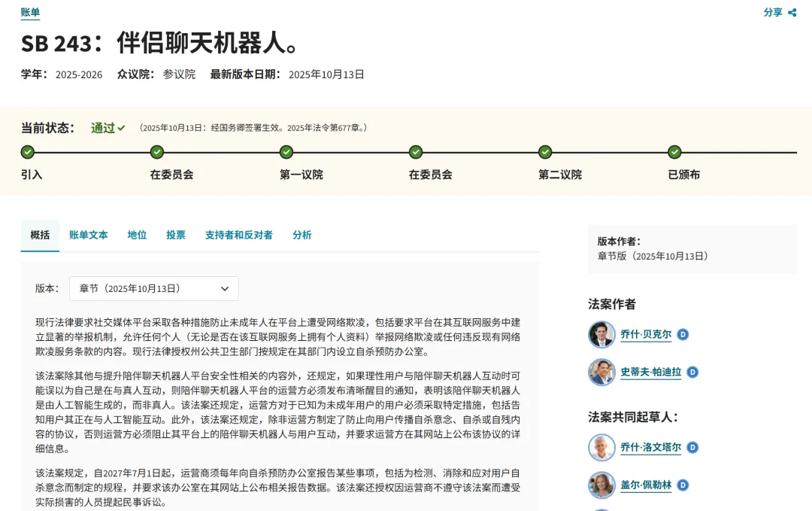Image resolution: width=812 pixels, height=511 pixels.
Task: Click the 2025-2026 session year value
Action: pos(79,75)
